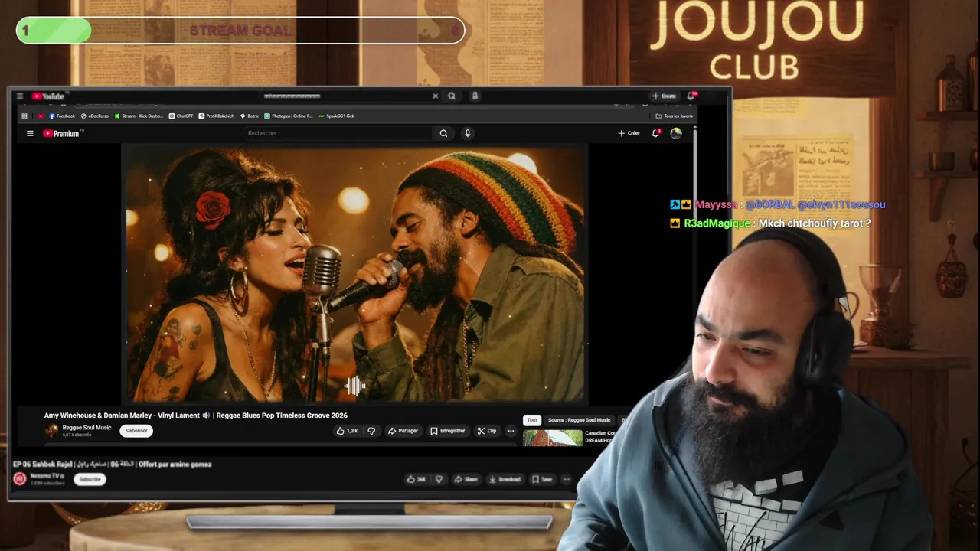Click the Partager button
The width and height of the screenshot is (980, 551).
[x=403, y=431]
